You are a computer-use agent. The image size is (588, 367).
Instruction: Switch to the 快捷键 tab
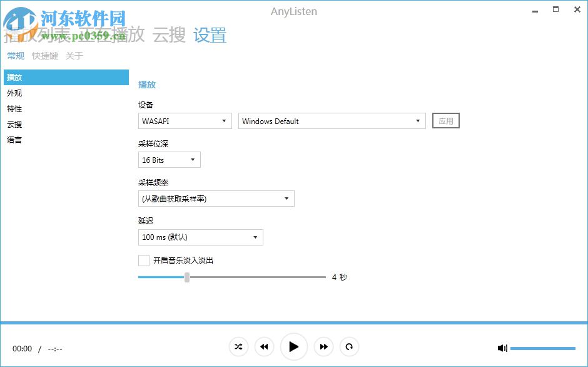[45, 56]
